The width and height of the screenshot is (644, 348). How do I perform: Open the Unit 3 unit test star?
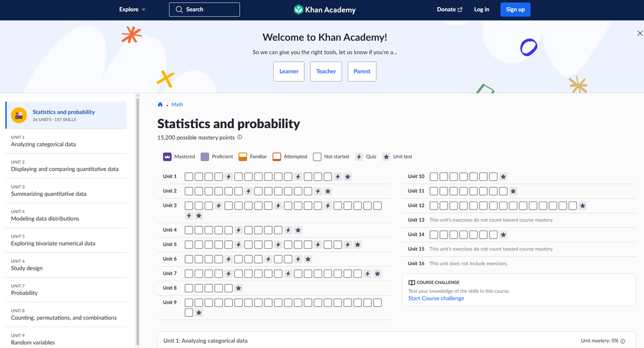pyautogui.click(x=199, y=216)
